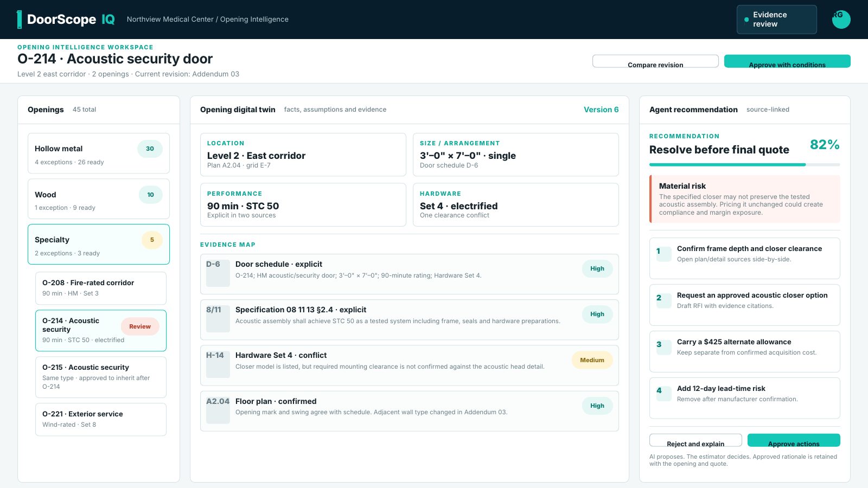Select Carry a $425 alternate allowance
Screen dimensions: 868x488
click(x=745, y=351)
